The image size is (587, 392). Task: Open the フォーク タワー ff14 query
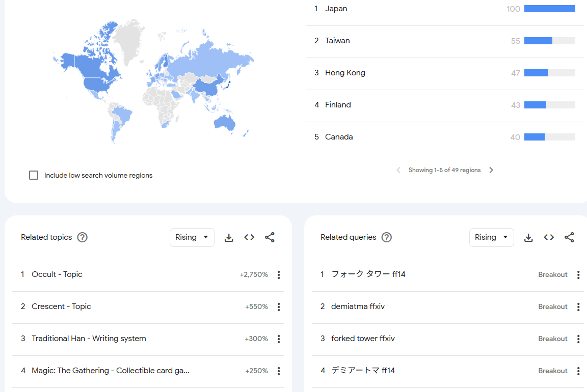tap(368, 274)
